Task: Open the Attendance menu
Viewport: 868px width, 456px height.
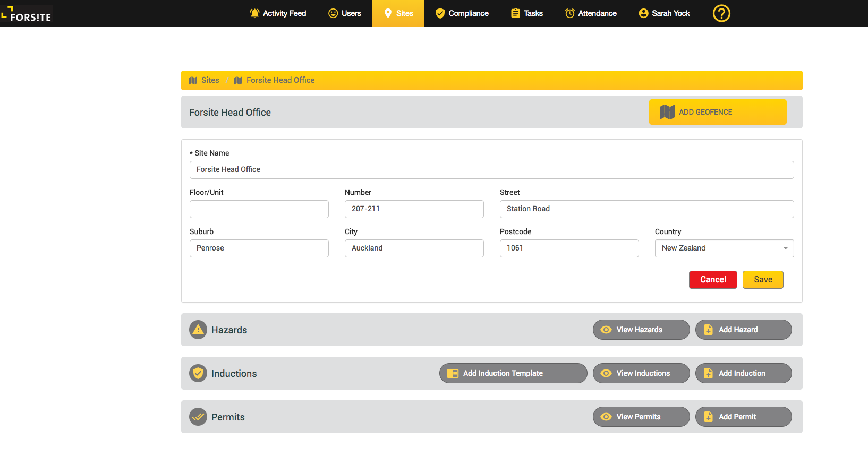Action: 591,13
